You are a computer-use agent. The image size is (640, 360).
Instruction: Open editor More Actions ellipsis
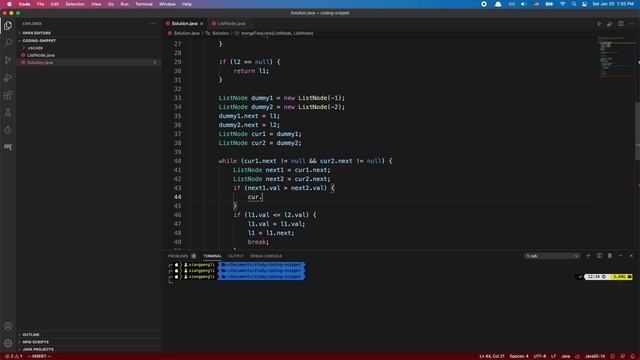pos(631,24)
